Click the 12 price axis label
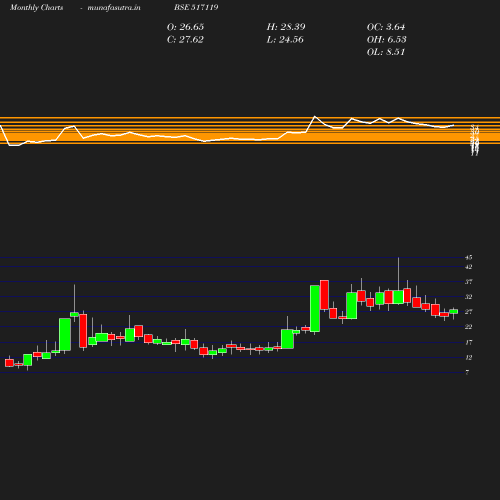 tap(469, 358)
